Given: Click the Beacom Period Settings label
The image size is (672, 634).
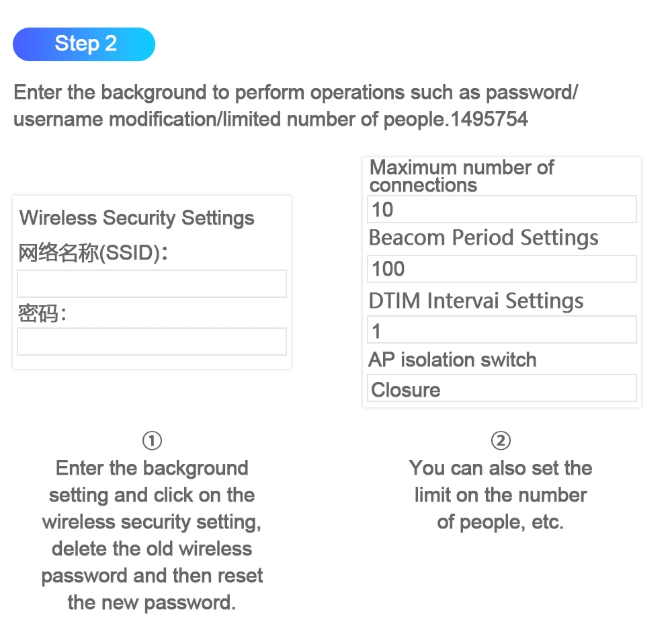Looking at the screenshot, I should [483, 238].
